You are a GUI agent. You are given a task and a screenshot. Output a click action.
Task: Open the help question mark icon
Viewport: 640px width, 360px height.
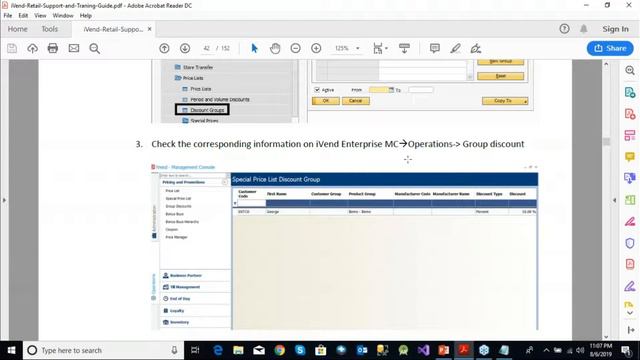(x=564, y=29)
